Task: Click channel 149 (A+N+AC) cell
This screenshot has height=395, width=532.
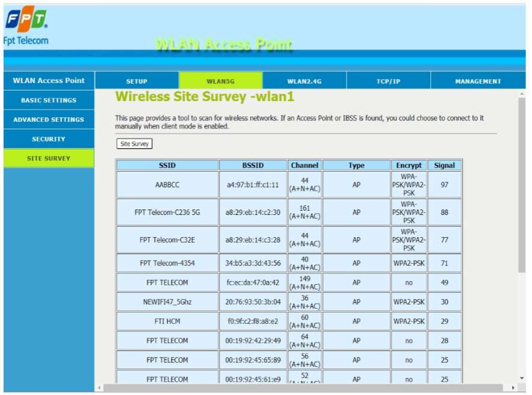Action: point(305,282)
